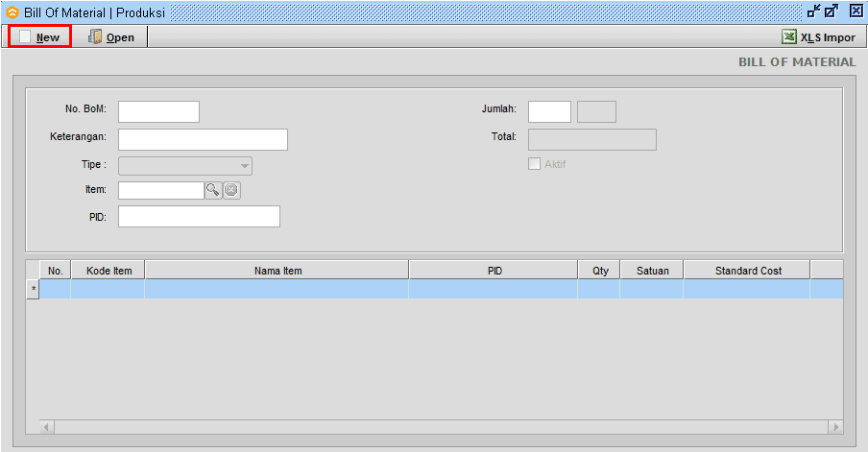The height and width of the screenshot is (452, 868).
Task: Select the new row marker with asterisk
Action: [x=34, y=290]
